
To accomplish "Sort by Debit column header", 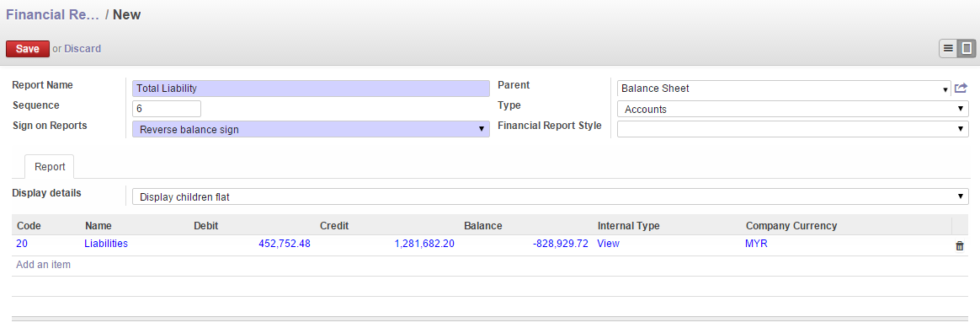I will coord(205,225).
